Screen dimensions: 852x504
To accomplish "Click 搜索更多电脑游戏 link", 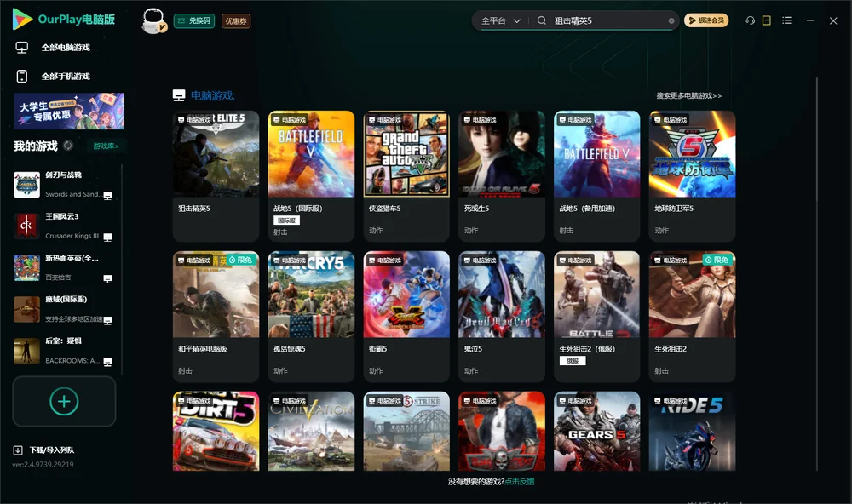I will point(688,95).
